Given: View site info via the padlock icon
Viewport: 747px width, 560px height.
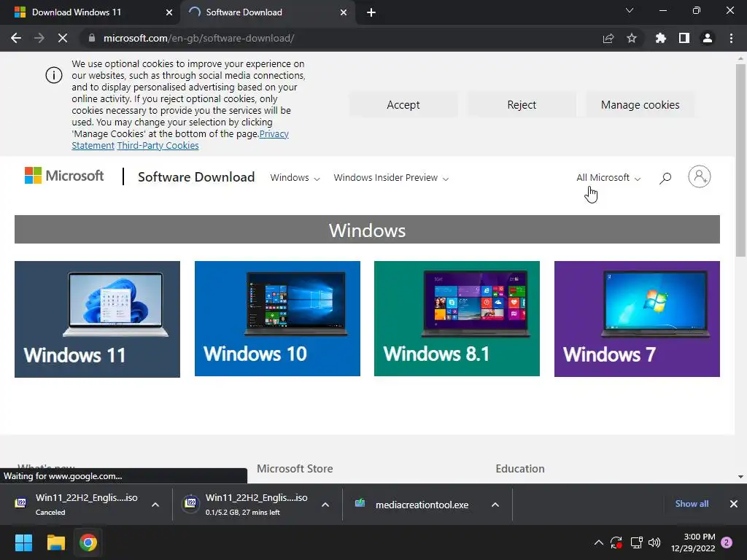Looking at the screenshot, I should 92,38.
